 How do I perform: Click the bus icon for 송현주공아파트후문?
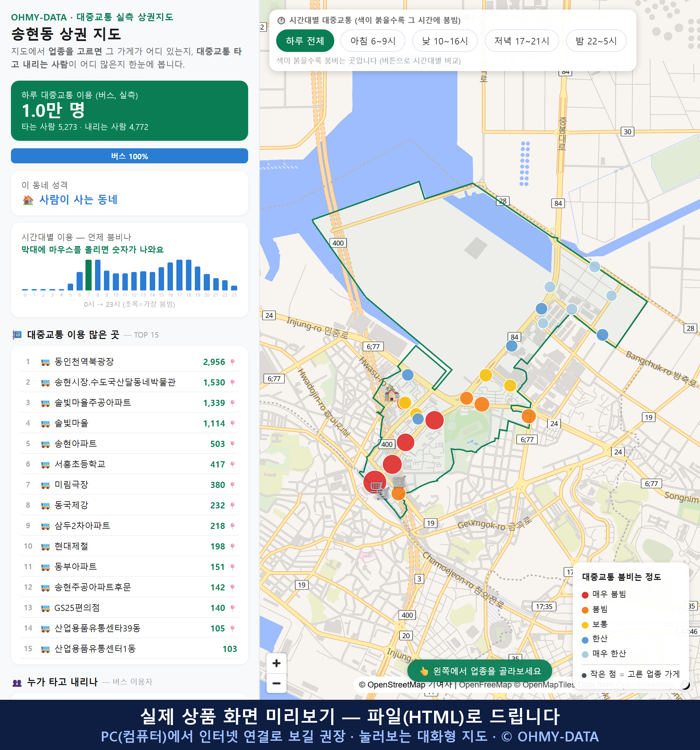pyautogui.click(x=45, y=587)
